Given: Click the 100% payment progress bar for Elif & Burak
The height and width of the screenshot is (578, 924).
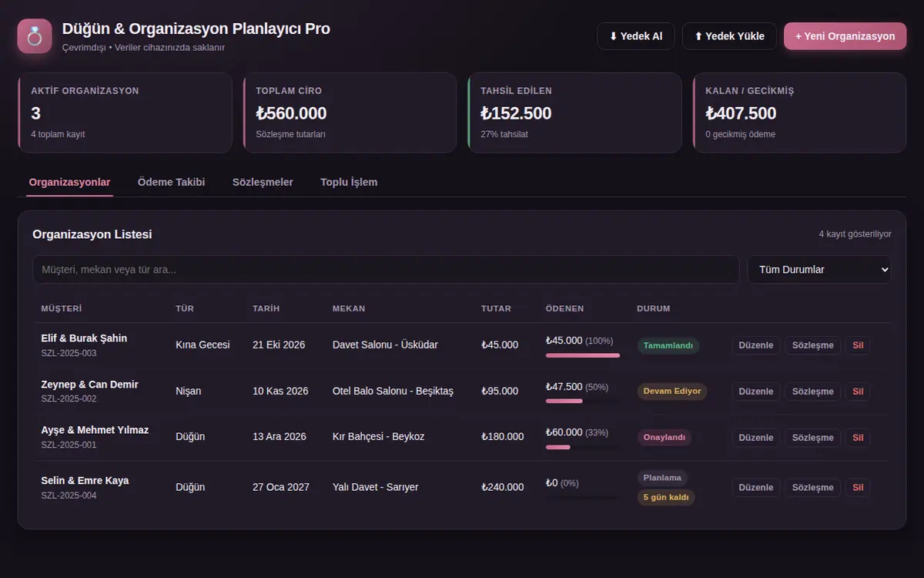Looking at the screenshot, I should (x=583, y=355).
